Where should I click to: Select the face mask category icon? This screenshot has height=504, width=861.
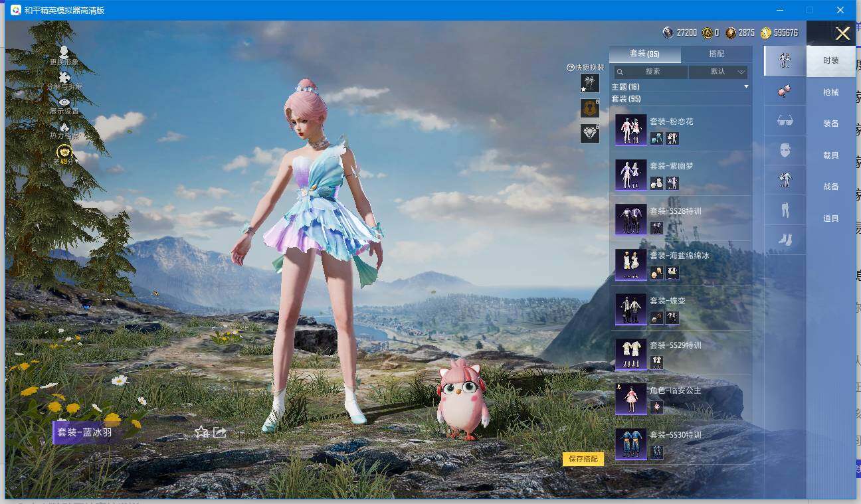[785, 151]
